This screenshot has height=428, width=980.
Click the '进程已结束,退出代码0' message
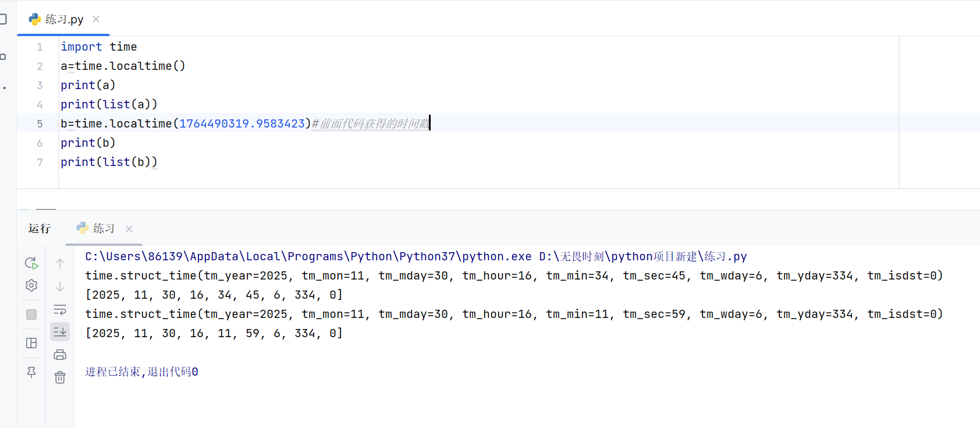click(142, 372)
